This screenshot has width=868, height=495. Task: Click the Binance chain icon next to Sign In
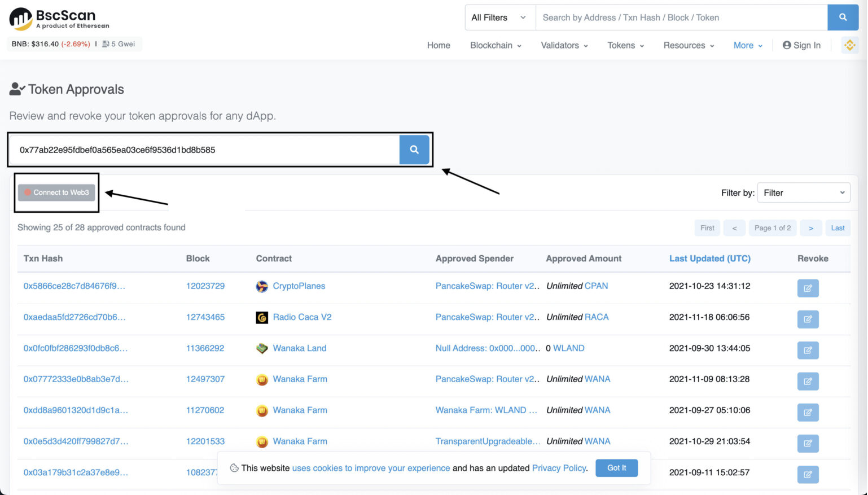(x=849, y=45)
